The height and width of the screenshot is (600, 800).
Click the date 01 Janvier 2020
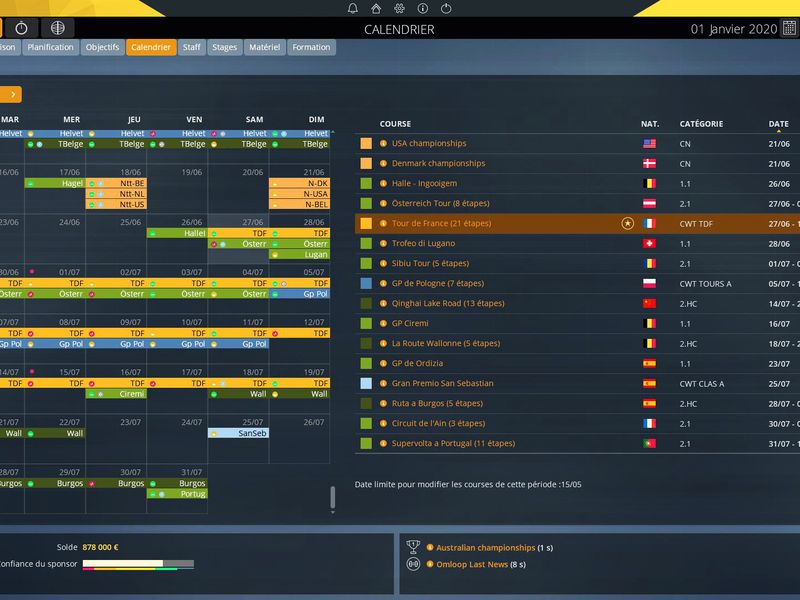point(734,29)
